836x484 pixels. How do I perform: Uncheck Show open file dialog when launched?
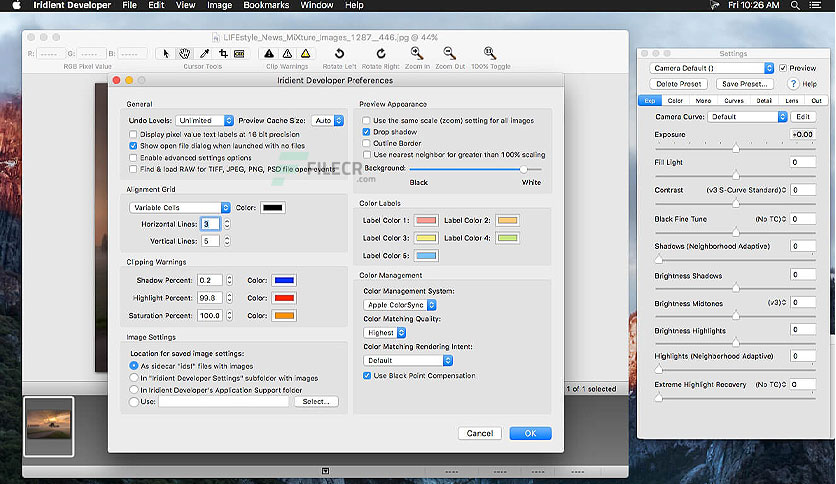133,146
